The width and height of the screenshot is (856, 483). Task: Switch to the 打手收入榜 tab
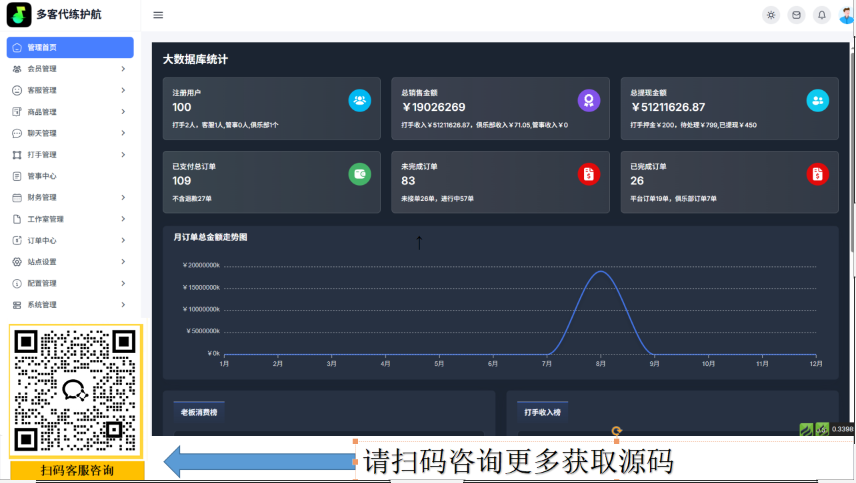pos(542,412)
